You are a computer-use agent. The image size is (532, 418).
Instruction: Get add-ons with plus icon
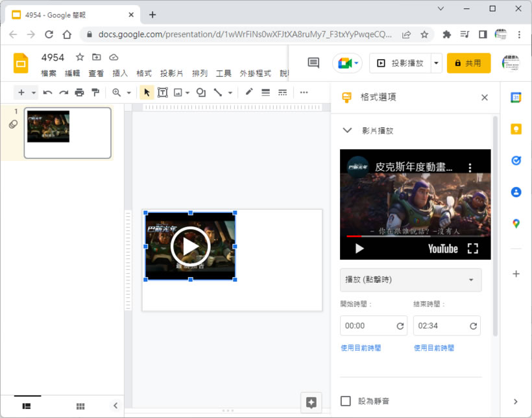516,274
